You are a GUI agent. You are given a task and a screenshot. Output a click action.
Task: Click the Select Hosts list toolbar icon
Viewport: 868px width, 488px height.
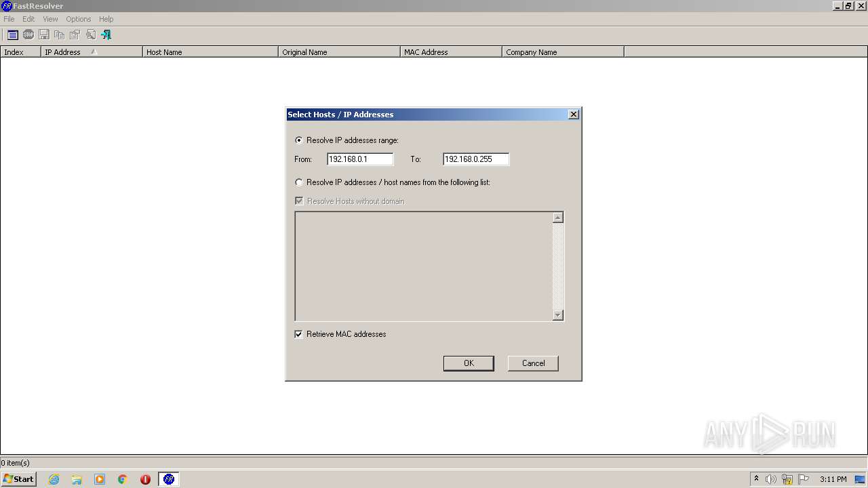tap(13, 35)
